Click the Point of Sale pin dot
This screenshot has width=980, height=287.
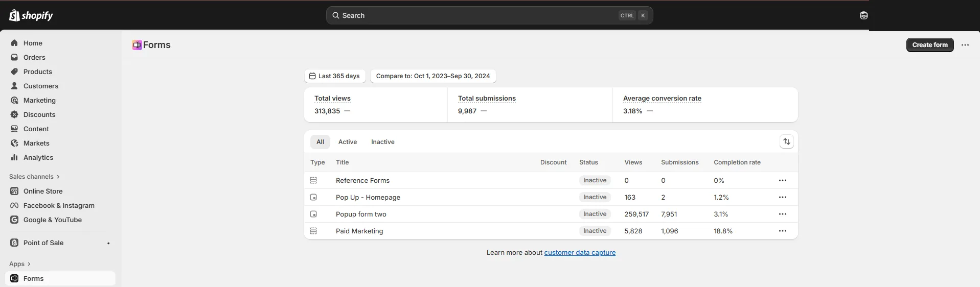(x=108, y=243)
